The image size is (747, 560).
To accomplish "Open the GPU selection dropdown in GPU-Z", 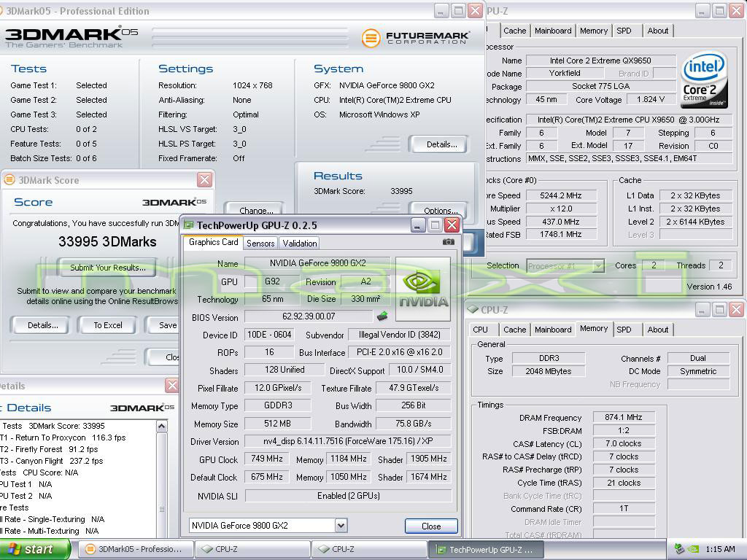I will (x=340, y=526).
